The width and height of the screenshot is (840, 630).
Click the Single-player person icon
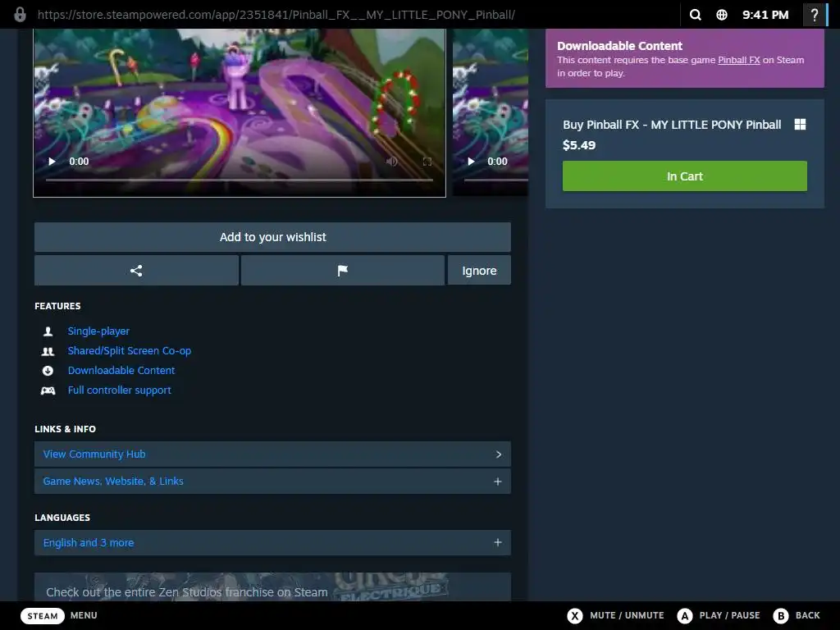pyautogui.click(x=48, y=331)
